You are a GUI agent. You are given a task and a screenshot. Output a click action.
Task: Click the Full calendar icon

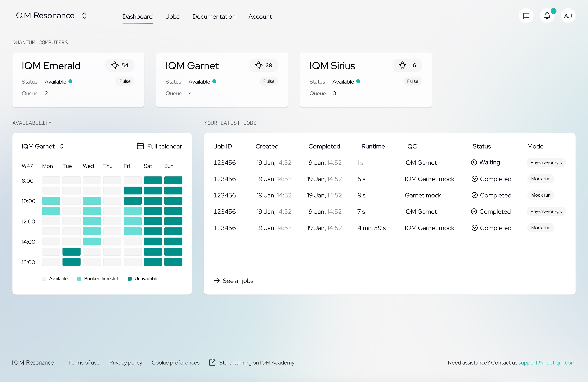tap(140, 146)
